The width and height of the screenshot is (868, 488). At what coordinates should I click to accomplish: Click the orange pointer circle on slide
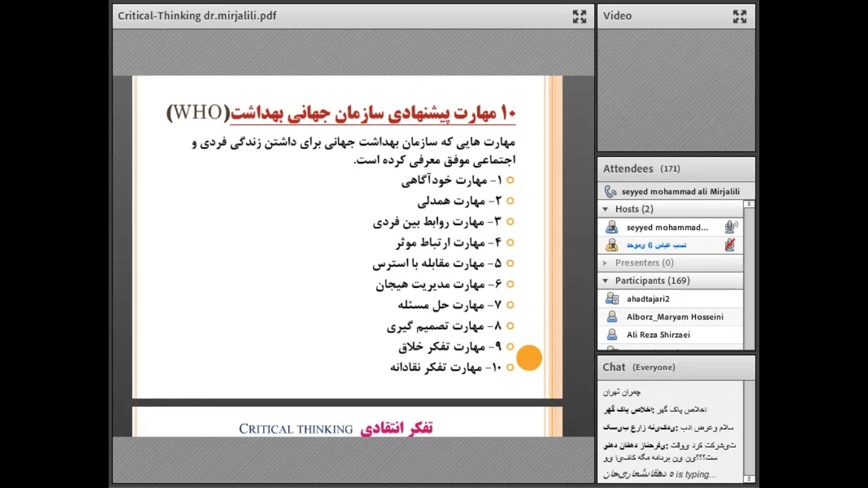(529, 358)
